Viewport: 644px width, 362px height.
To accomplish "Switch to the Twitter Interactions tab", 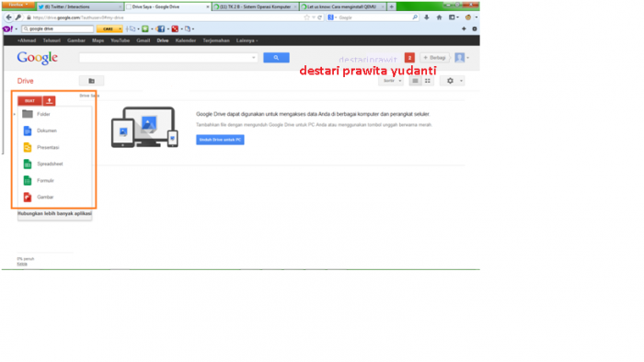I will pos(80,6).
